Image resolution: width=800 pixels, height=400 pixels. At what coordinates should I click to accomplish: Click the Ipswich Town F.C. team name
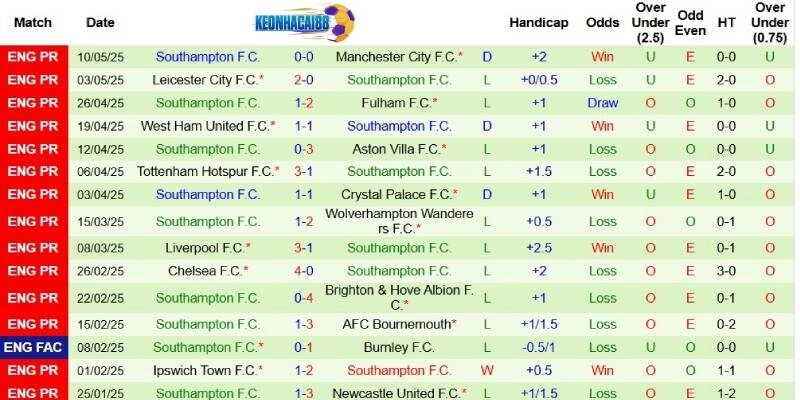205,370
